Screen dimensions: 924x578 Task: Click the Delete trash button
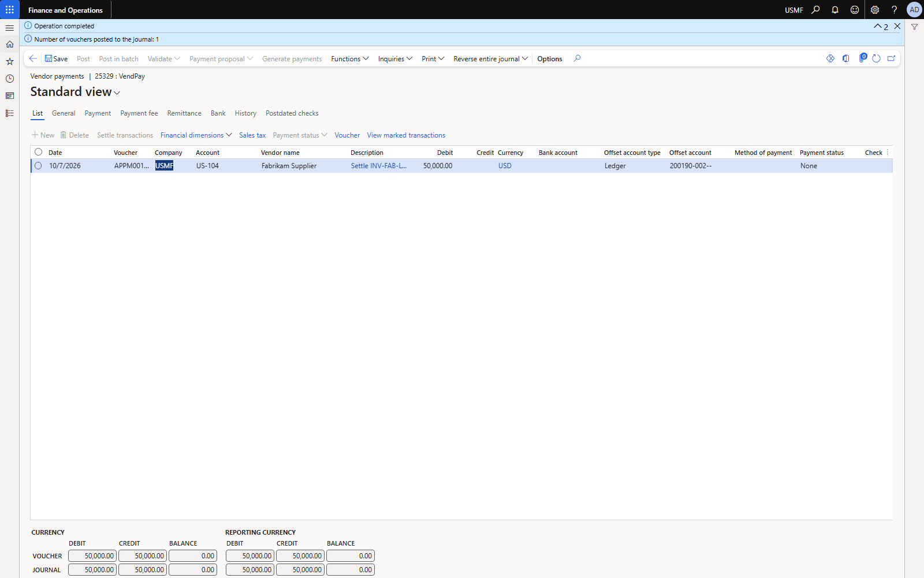74,135
